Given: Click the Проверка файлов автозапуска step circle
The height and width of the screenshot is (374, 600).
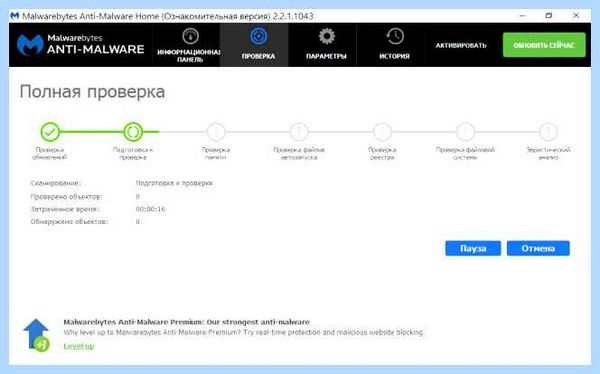Looking at the screenshot, I should tap(299, 132).
